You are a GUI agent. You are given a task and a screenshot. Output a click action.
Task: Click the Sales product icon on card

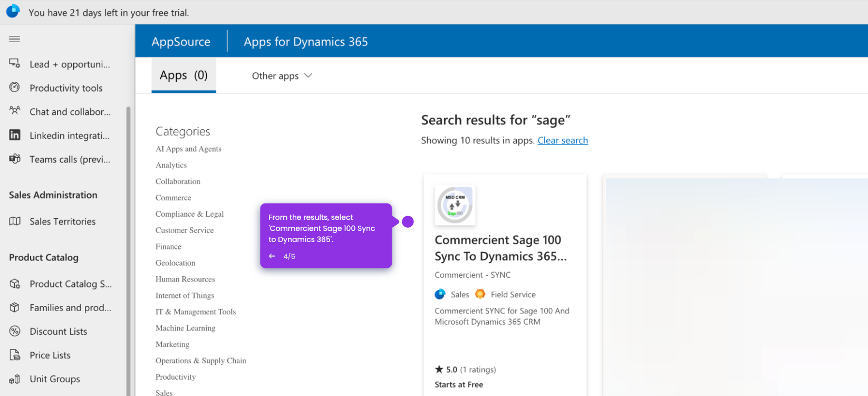pyautogui.click(x=440, y=294)
